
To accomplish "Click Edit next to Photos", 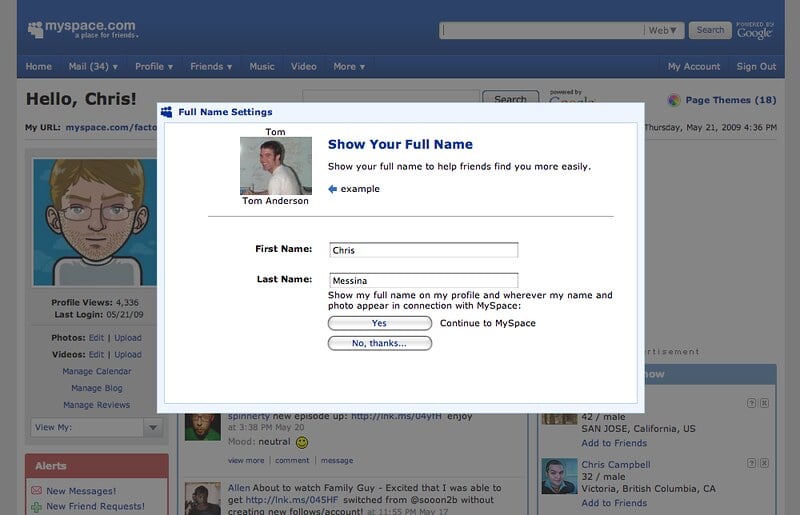I will [96, 338].
